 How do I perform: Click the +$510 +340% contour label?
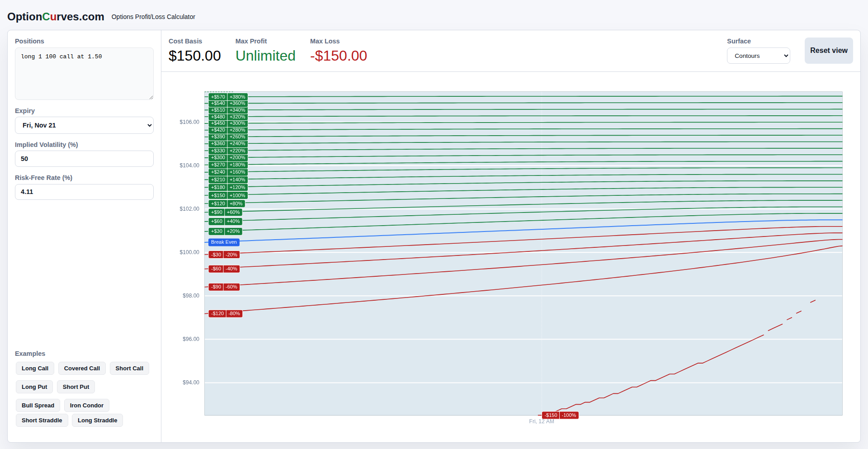[x=228, y=110]
